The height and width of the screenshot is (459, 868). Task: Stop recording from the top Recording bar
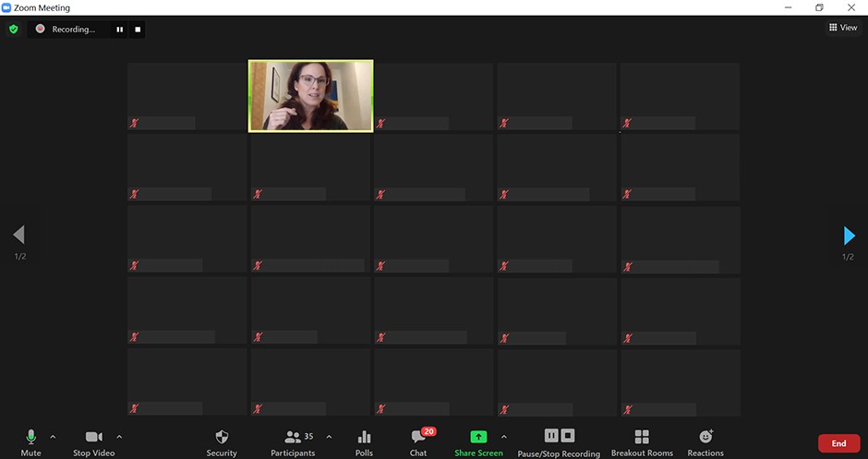click(138, 30)
